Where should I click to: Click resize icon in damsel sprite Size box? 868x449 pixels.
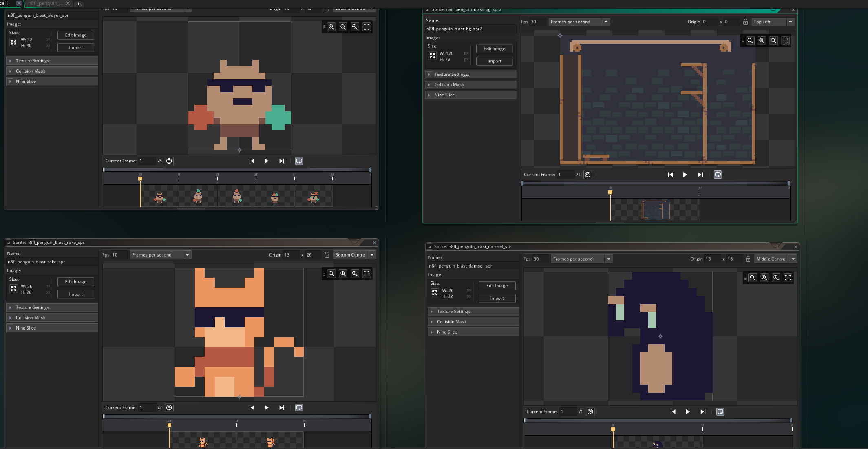435,293
